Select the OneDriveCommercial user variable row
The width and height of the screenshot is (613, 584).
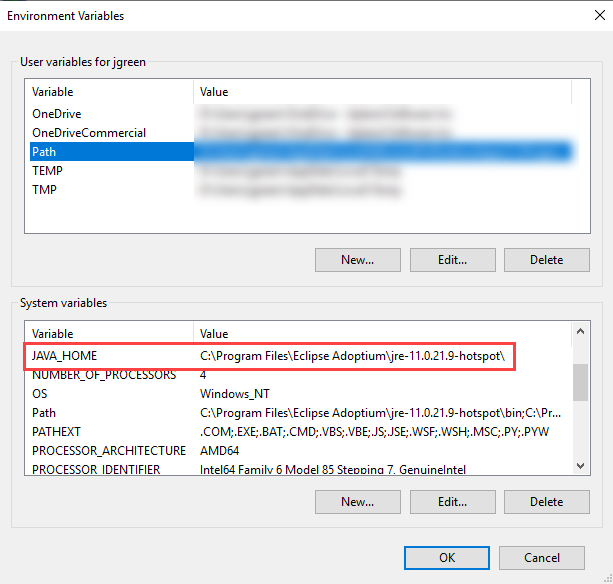(88, 133)
